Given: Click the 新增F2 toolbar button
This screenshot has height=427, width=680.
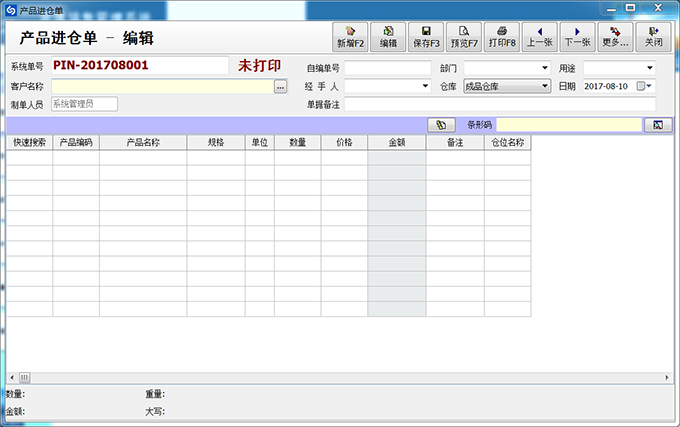Looking at the screenshot, I should pos(350,37).
